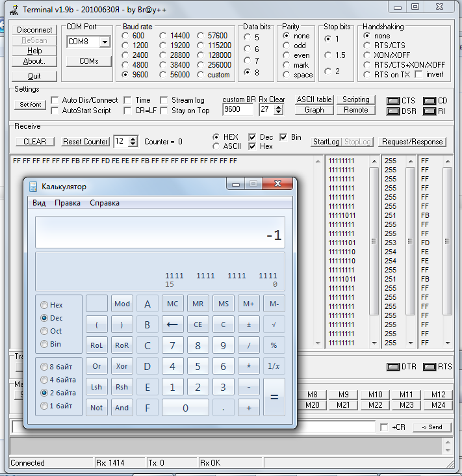Viewport: 462px width, 476px height.
Task: Enable the Stream log checkbox
Action: point(165,100)
